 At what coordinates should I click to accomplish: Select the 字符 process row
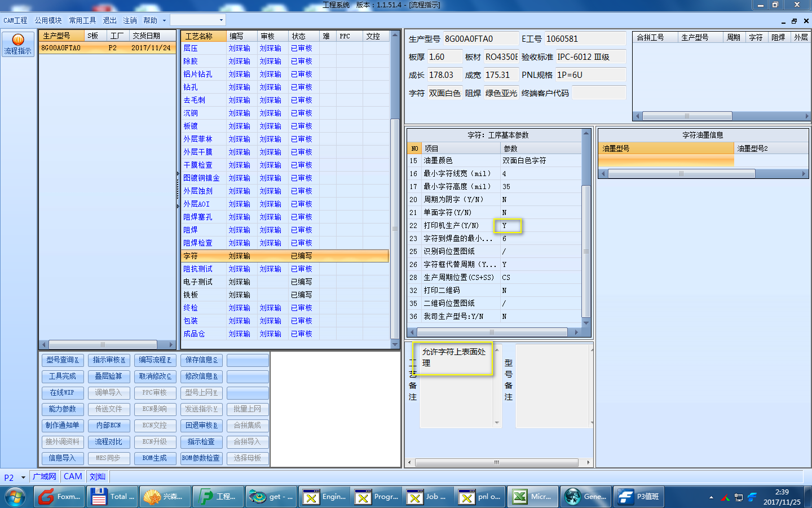[285, 256]
